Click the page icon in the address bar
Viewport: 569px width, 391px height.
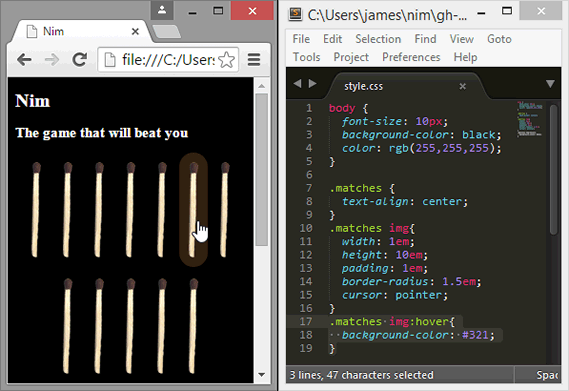110,60
